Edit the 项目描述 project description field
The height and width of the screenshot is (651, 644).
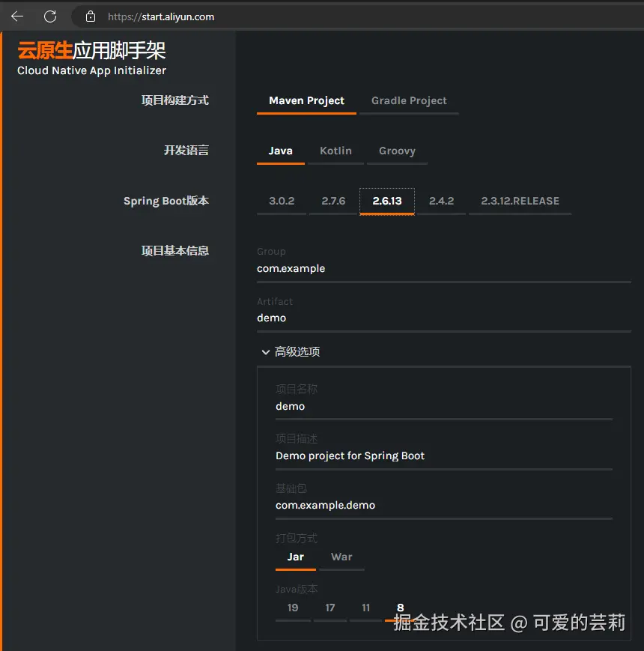click(444, 456)
